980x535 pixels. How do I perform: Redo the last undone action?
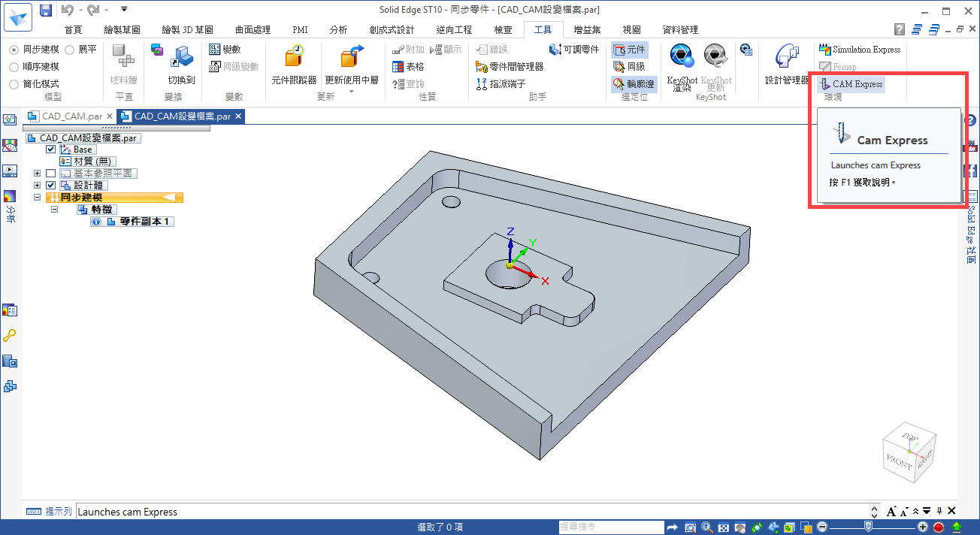click(93, 11)
